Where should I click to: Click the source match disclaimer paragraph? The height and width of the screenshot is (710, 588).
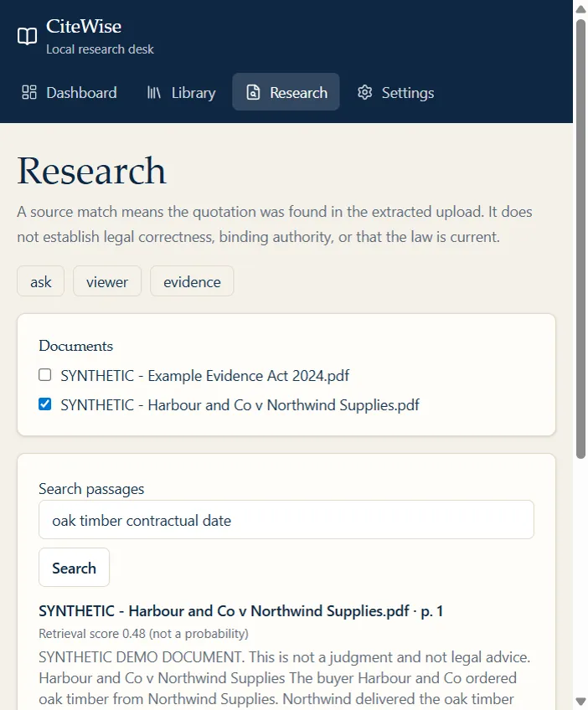coord(275,224)
